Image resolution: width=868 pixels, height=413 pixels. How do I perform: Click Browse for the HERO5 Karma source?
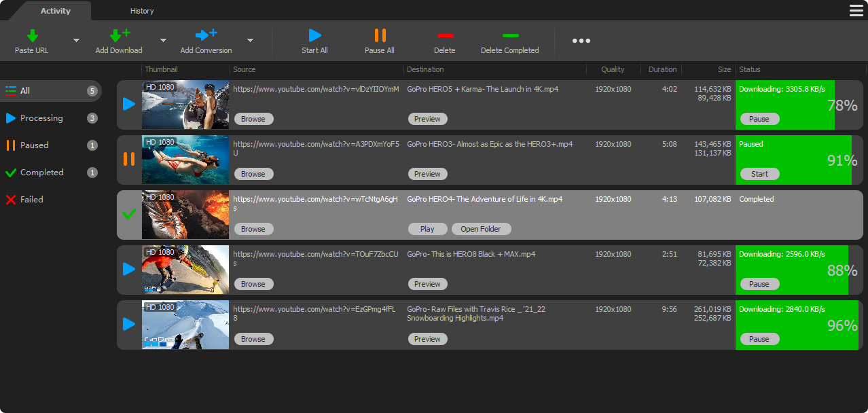click(253, 119)
